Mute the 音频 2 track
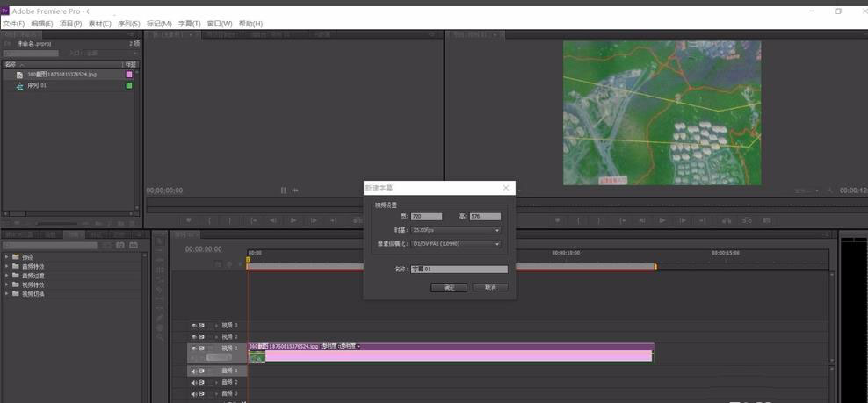Viewport: 868px width, 403px height. 194,383
